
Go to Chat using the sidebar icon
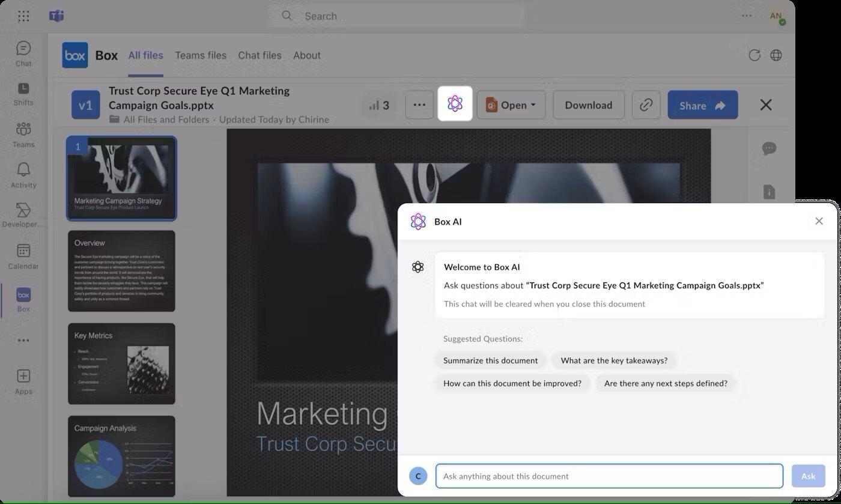click(23, 49)
